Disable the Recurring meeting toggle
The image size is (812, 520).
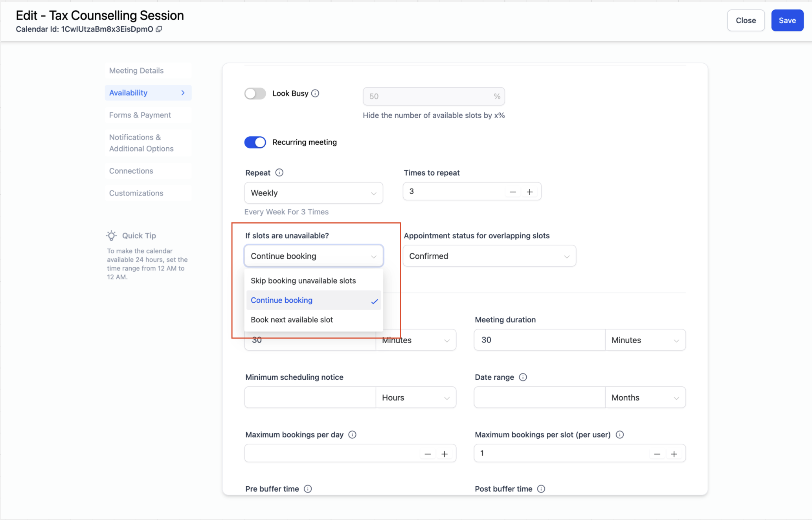(x=255, y=142)
